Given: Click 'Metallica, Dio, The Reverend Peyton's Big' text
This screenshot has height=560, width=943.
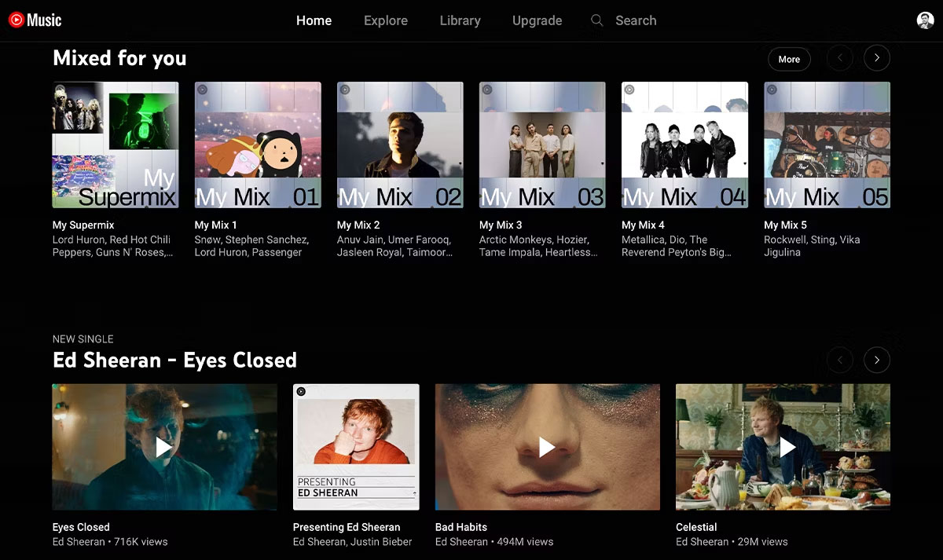Looking at the screenshot, I should (677, 246).
